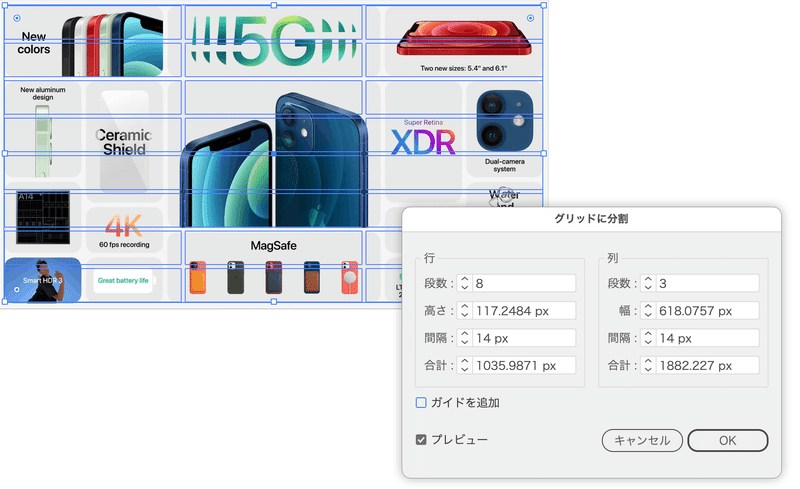Click the stepper for row 段数
The height and width of the screenshot is (489, 800).
click(x=464, y=283)
